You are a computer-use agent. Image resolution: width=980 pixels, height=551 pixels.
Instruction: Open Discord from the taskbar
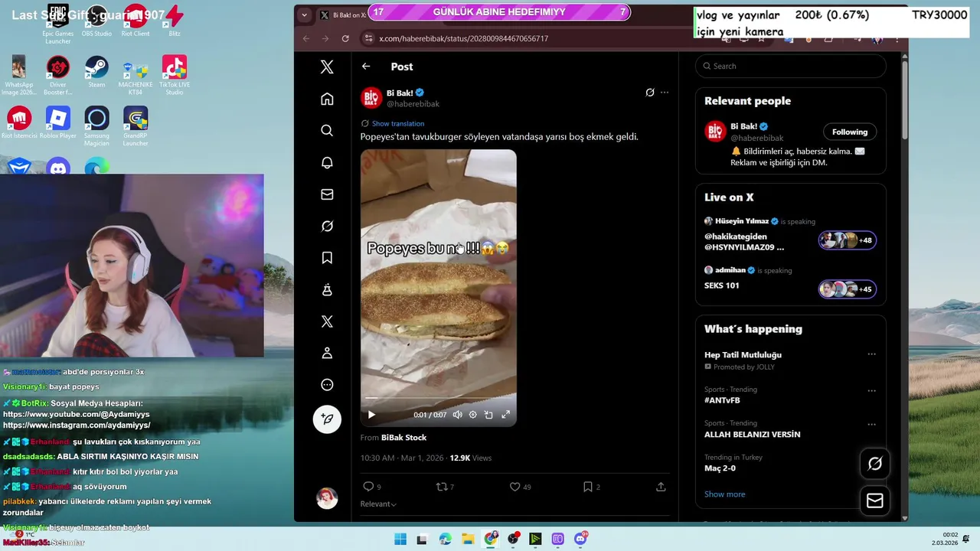[580, 539]
